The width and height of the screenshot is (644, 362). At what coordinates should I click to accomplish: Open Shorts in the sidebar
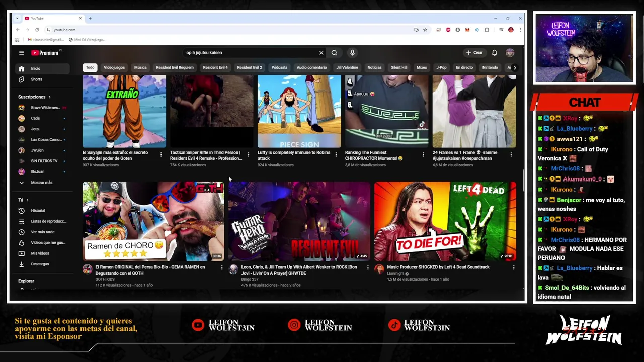[42, 79]
